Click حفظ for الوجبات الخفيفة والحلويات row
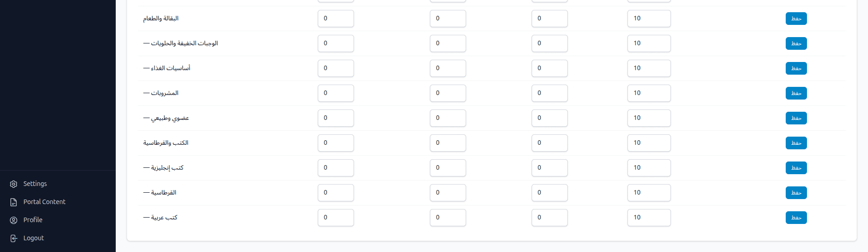Screen dimensions: 868x252 796,43
